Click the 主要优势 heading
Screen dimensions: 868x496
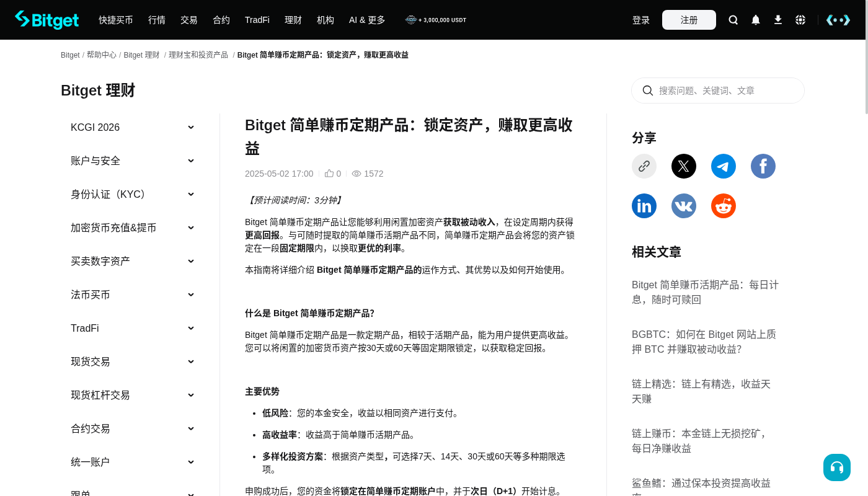[x=262, y=391]
